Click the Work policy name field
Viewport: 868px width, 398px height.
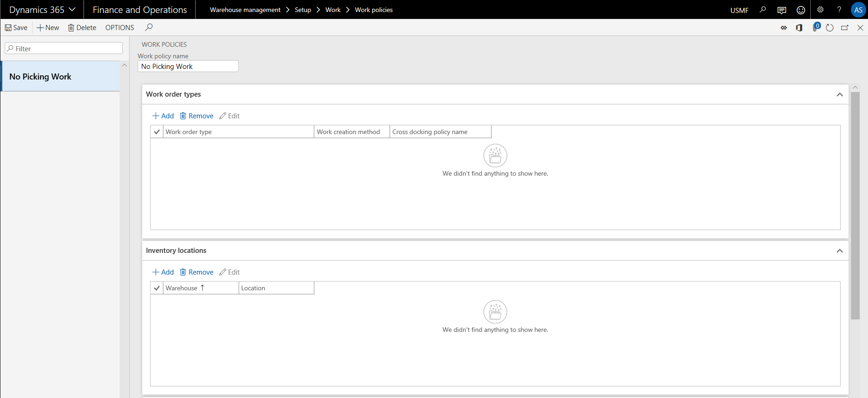point(188,67)
